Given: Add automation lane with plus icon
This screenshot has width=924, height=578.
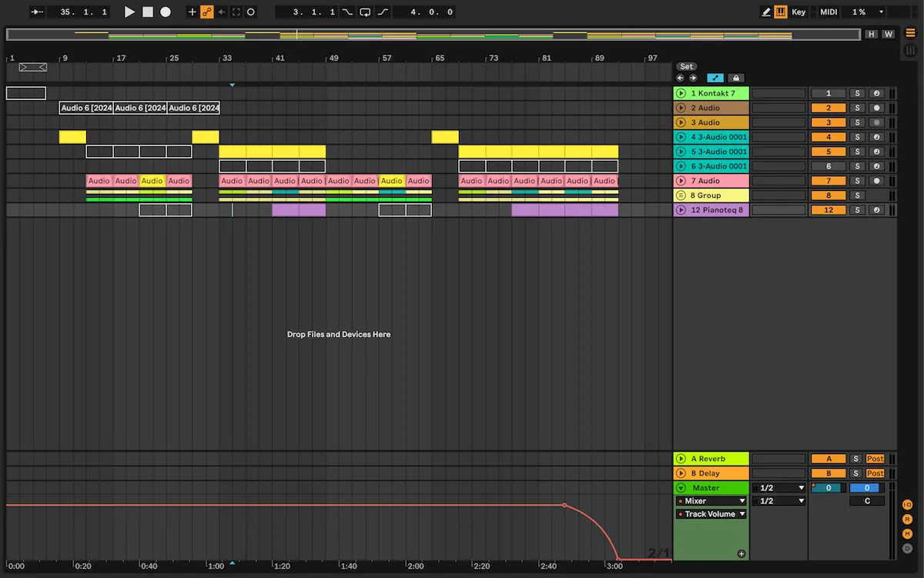Looking at the screenshot, I should [741, 553].
